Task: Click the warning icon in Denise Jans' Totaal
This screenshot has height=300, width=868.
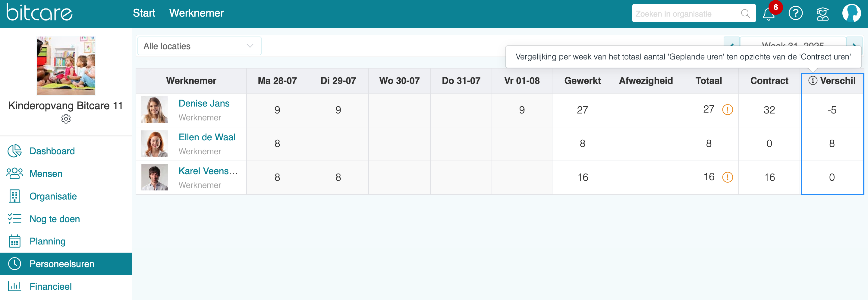Action: click(728, 110)
